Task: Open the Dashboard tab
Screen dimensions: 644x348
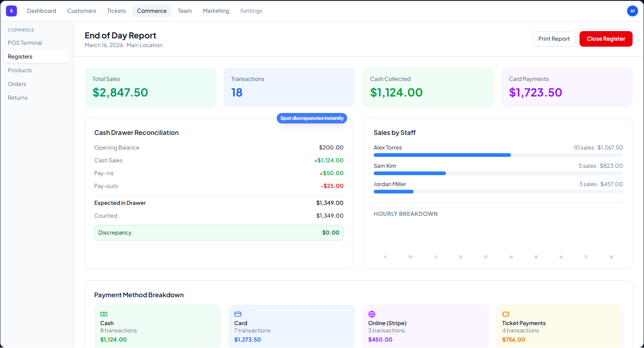Action: 42,11
